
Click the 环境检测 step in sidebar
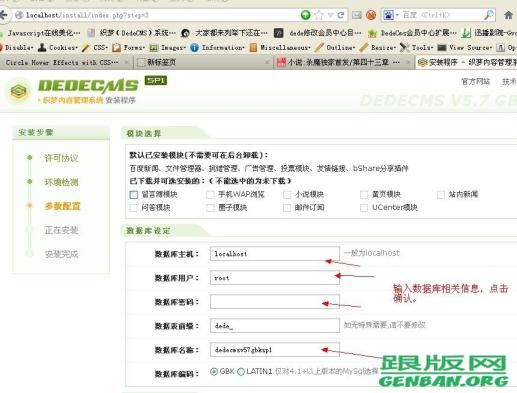click(61, 182)
